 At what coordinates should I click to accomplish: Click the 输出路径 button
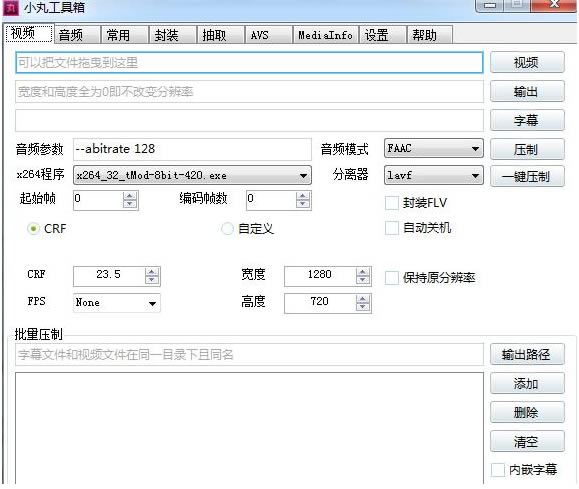coord(527,354)
